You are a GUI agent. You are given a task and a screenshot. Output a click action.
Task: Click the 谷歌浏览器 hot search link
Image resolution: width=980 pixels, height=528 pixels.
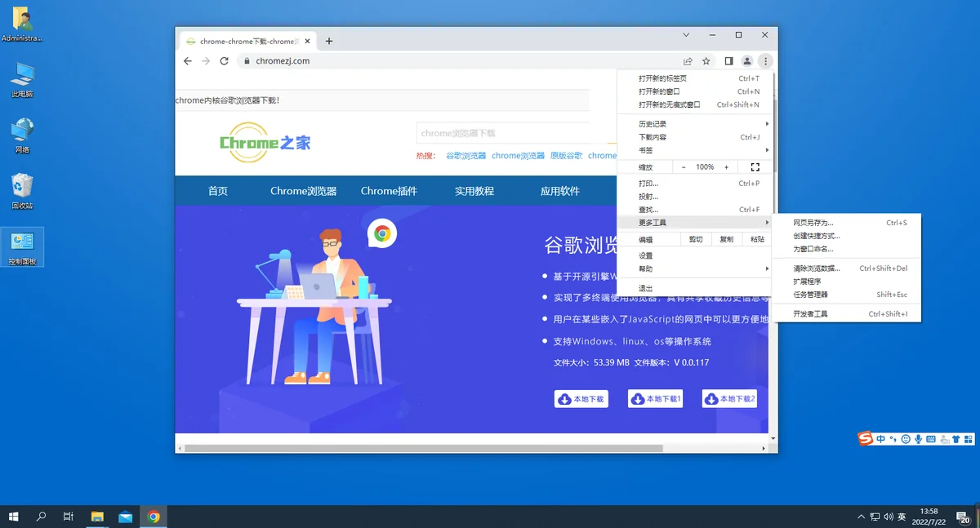(465, 156)
